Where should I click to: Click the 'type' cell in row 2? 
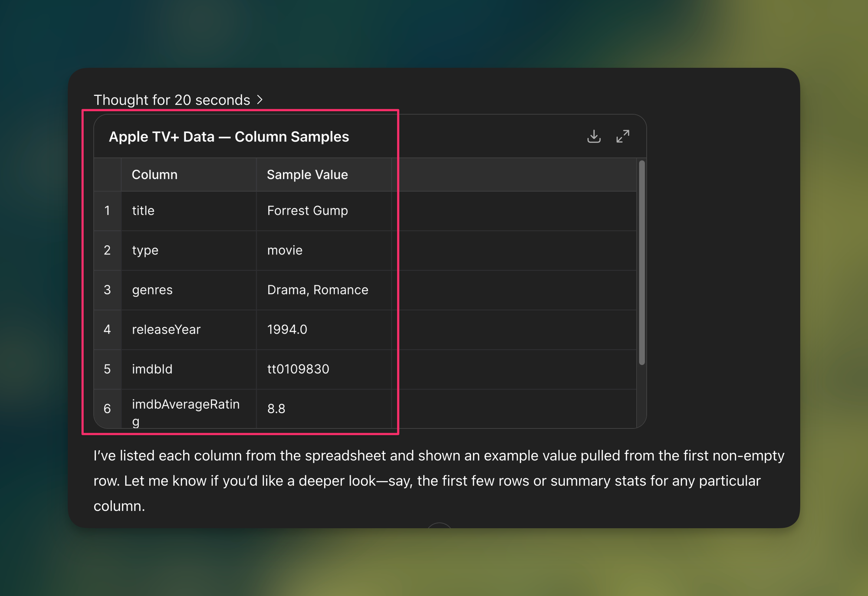point(188,250)
